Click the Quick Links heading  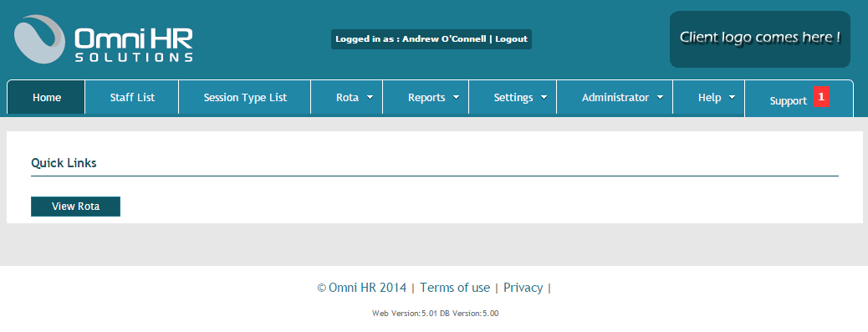pyautogui.click(x=64, y=163)
